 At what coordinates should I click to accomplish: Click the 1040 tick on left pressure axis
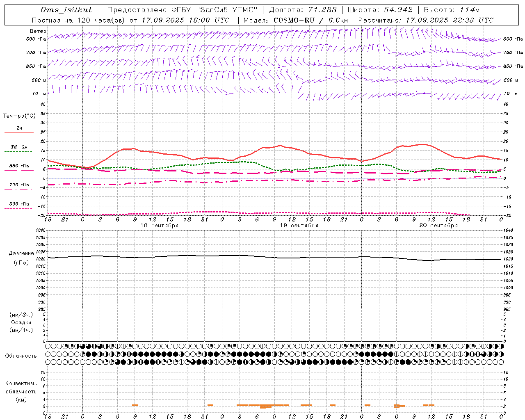[x=40, y=230]
